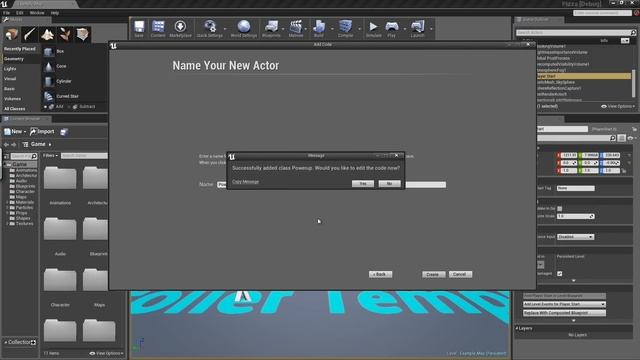Toggle the eye visibility filter in Details
This screenshot has width=640, height=360.
pos(631,138)
